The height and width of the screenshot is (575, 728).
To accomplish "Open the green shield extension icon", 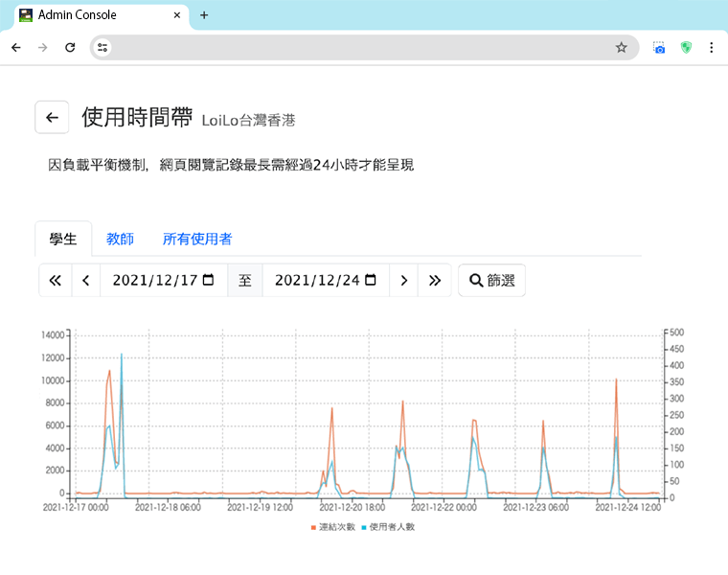I will pos(686,47).
